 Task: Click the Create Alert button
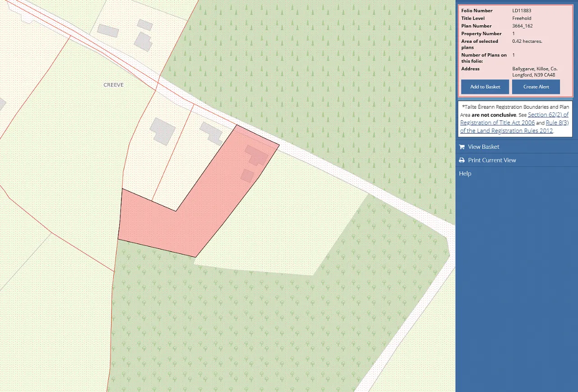point(536,87)
